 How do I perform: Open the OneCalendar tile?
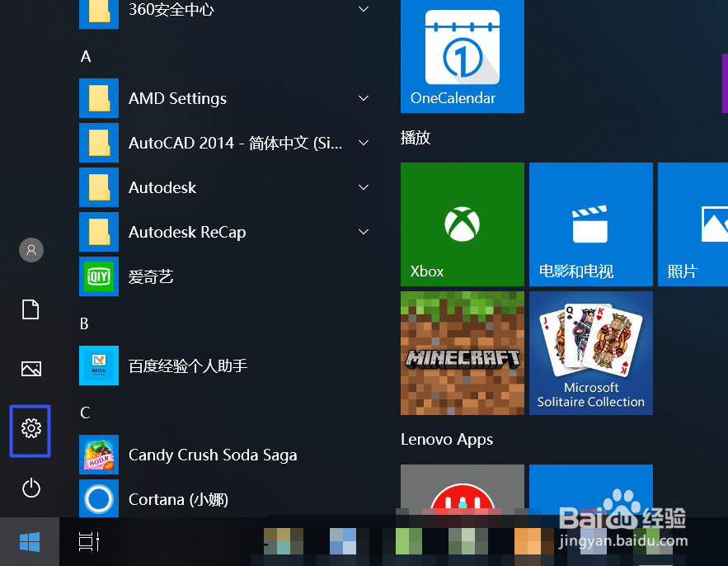coord(463,56)
